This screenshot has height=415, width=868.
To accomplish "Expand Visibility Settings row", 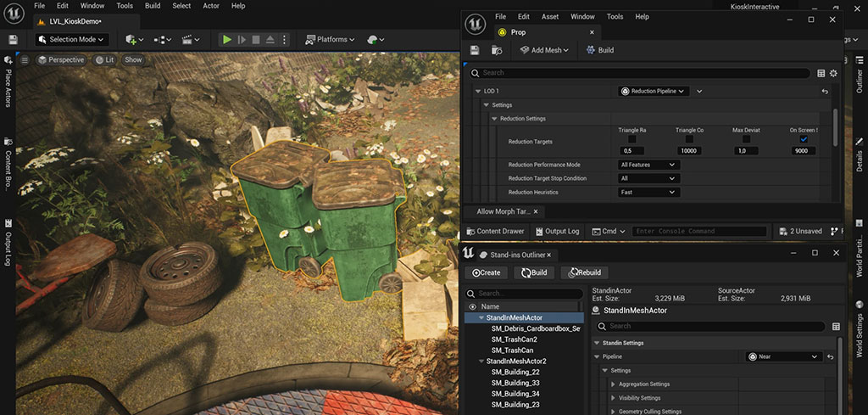I will 613,398.
